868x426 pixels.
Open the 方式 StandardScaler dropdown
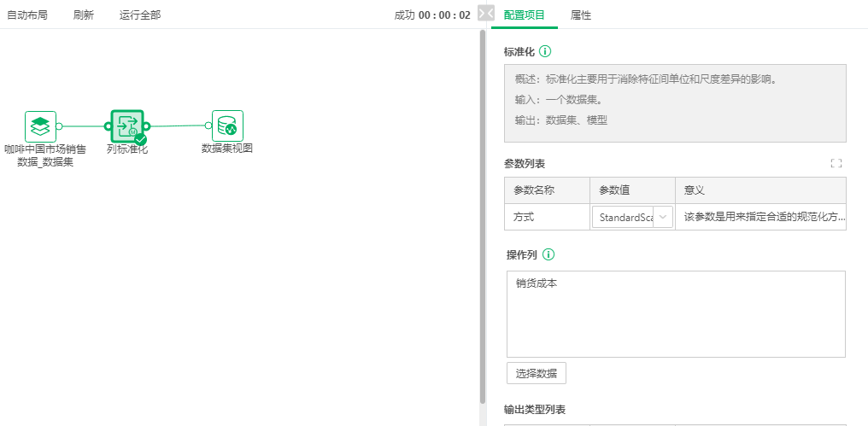pyautogui.click(x=625, y=218)
